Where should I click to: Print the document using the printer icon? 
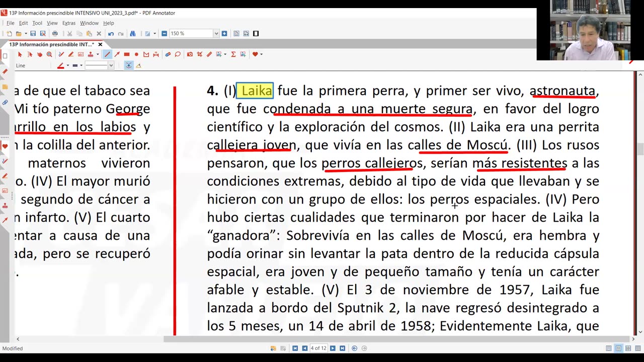(x=55, y=34)
